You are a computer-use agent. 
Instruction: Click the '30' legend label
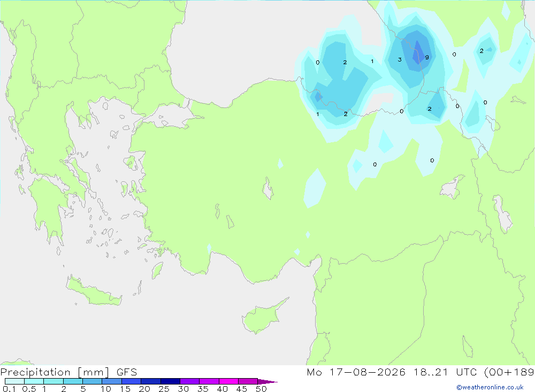point(184,389)
